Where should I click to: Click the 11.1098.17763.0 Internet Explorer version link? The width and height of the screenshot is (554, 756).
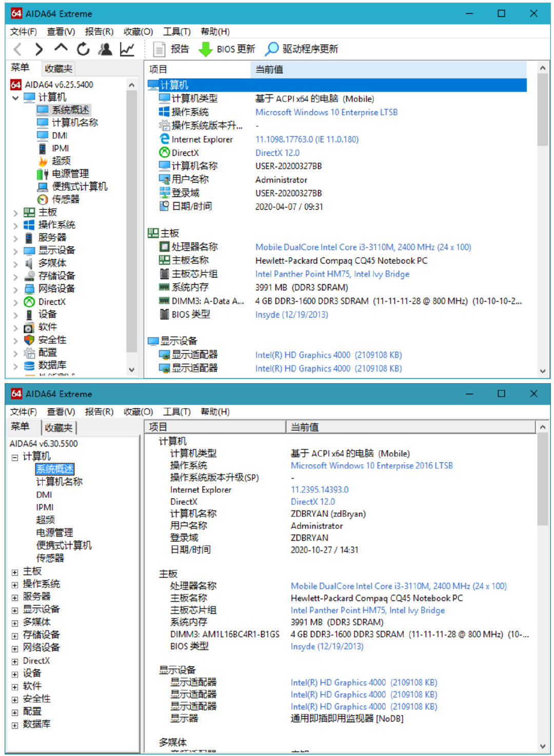click(x=307, y=140)
